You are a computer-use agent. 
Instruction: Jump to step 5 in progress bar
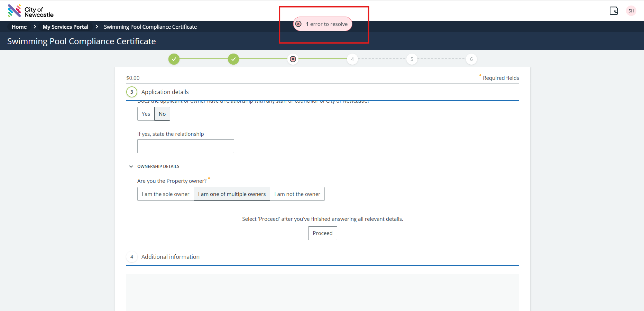click(412, 59)
